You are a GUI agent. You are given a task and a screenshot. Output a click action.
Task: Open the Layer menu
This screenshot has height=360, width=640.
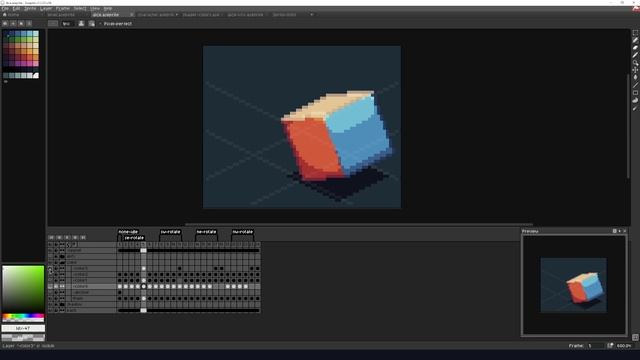(x=46, y=8)
